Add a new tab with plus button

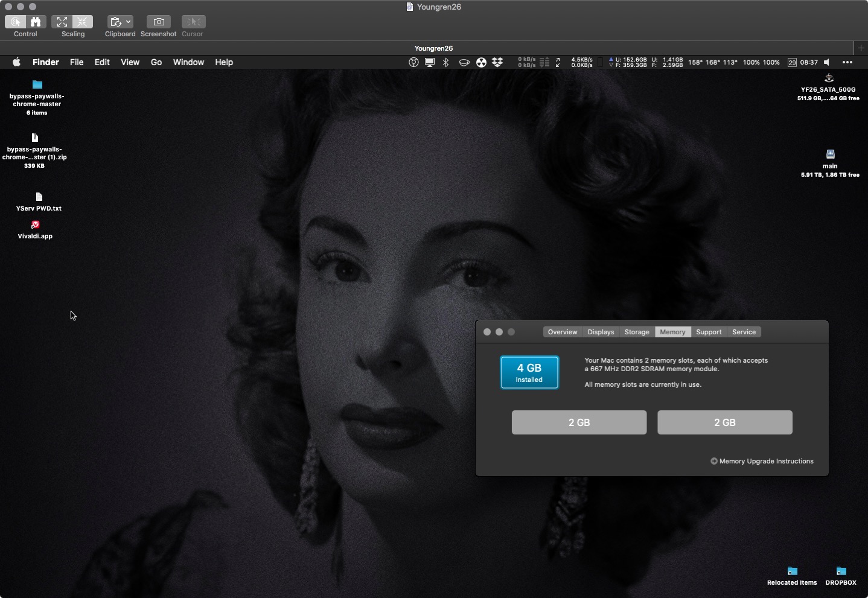(861, 48)
